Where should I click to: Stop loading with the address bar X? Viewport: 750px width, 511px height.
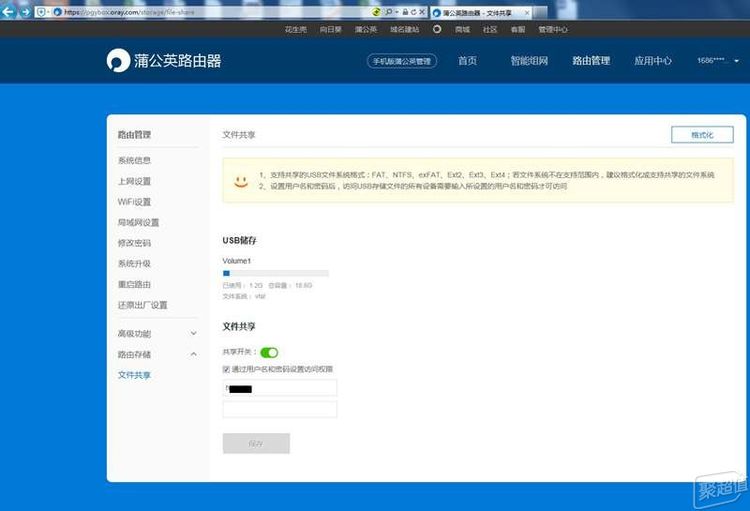[x=422, y=12]
